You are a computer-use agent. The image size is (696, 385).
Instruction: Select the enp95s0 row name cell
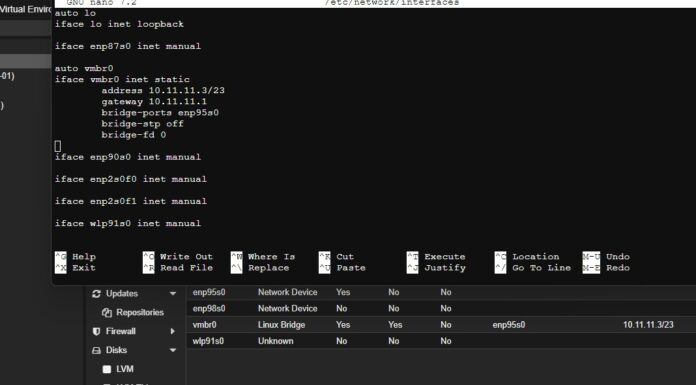click(x=209, y=292)
